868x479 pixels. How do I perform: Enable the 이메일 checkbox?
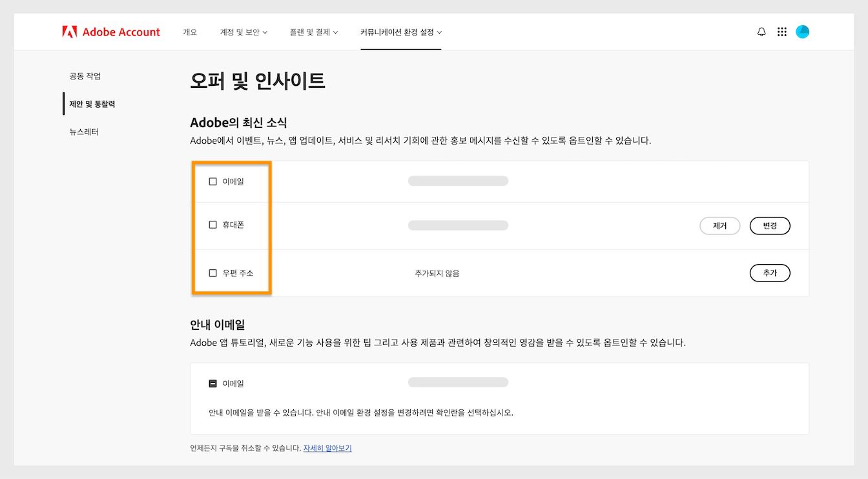coord(212,181)
